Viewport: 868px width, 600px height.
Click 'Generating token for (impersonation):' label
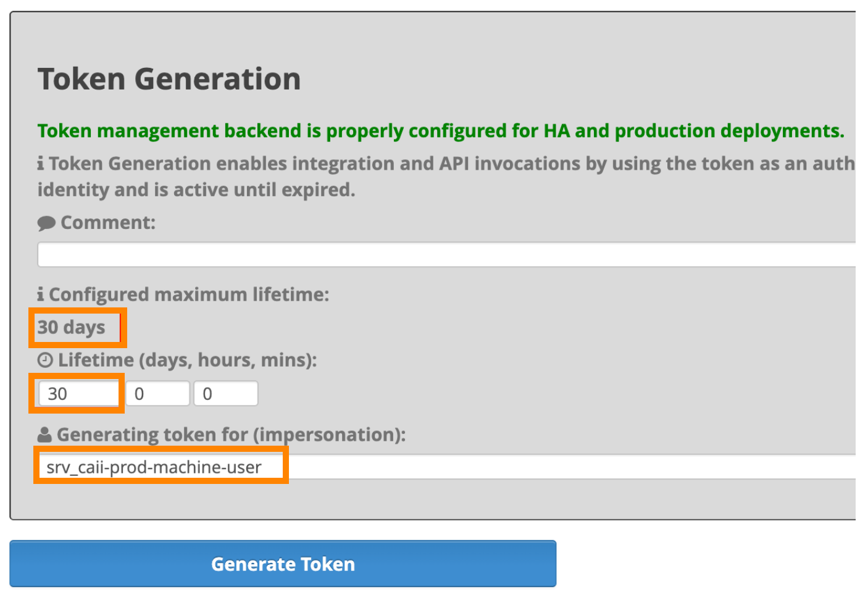(231, 435)
